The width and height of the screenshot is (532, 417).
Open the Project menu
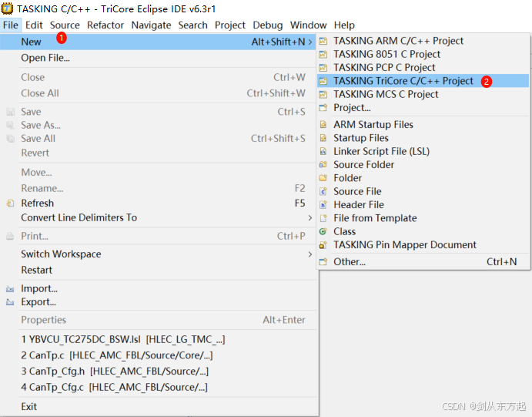pyautogui.click(x=230, y=25)
